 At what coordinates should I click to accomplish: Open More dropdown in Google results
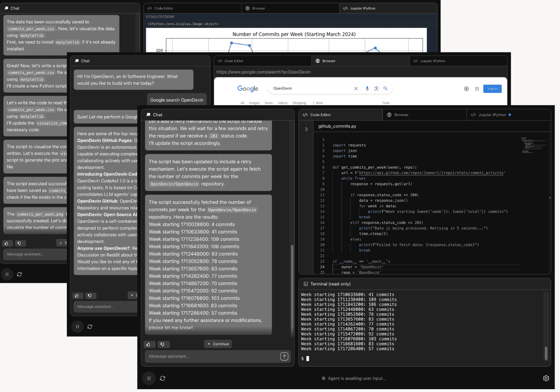click(x=318, y=103)
